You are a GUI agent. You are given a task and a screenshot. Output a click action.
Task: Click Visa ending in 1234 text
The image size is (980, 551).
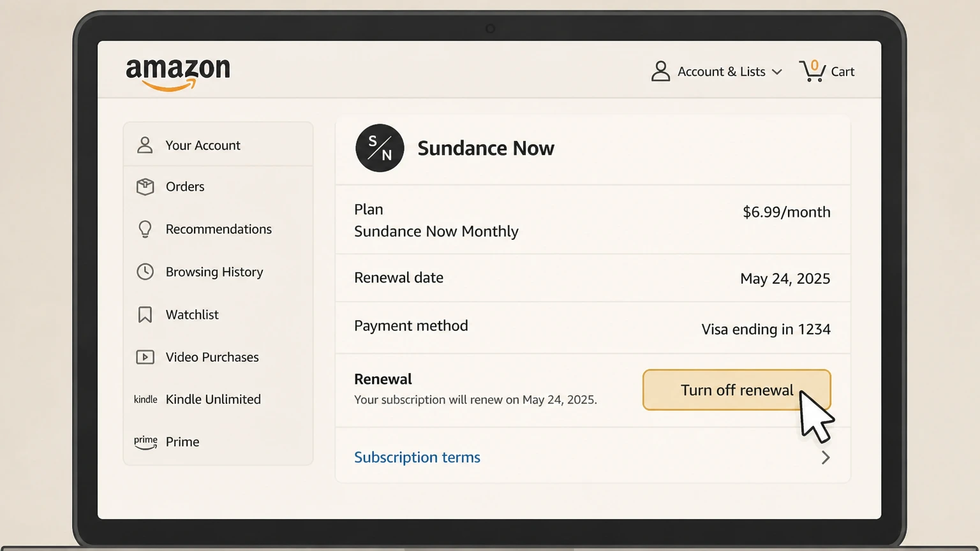point(766,329)
